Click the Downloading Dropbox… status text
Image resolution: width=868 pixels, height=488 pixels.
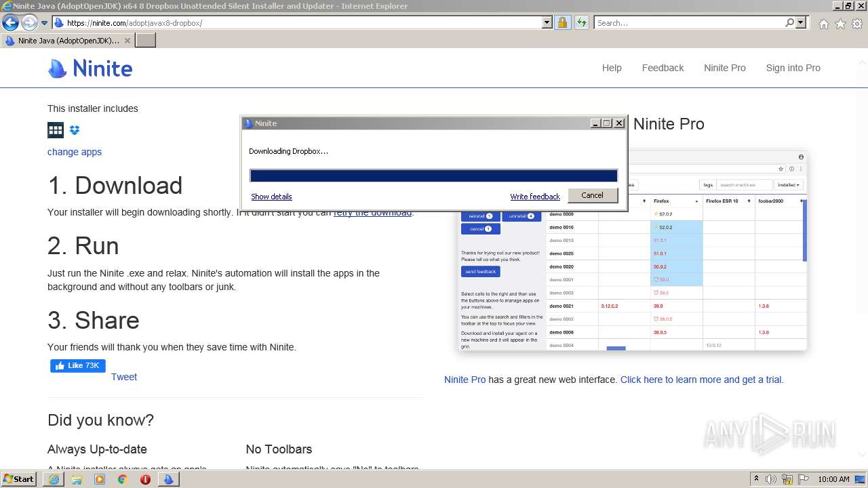[x=288, y=151]
